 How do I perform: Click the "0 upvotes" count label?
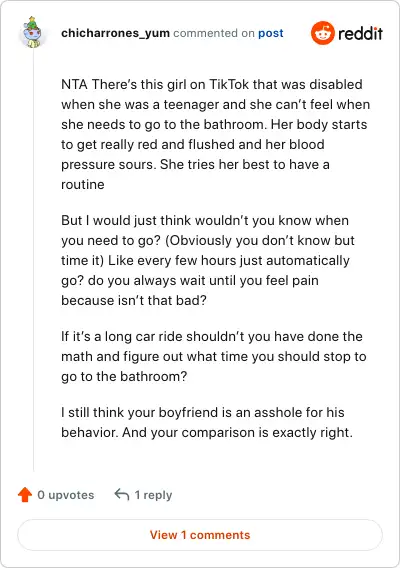point(66,495)
